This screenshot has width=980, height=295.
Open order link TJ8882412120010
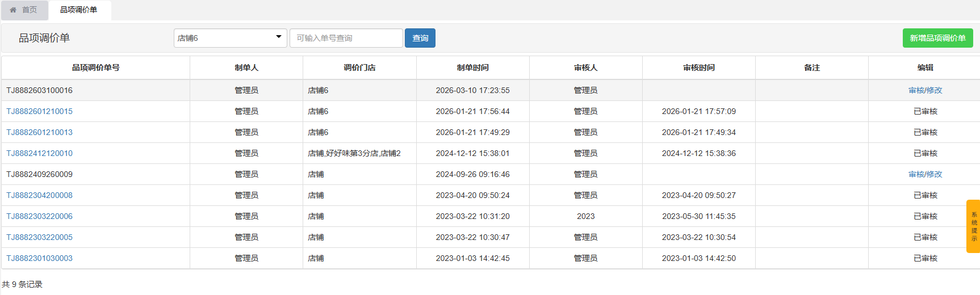pos(40,153)
